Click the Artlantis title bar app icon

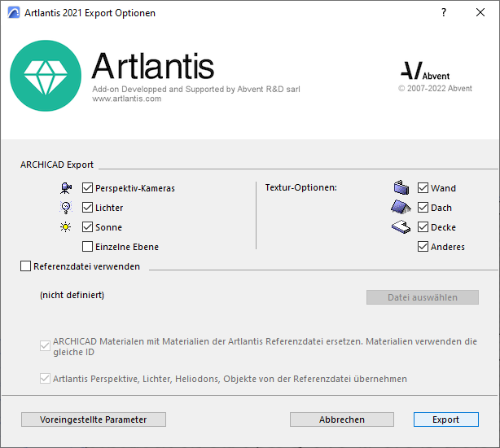pos(14,13)
